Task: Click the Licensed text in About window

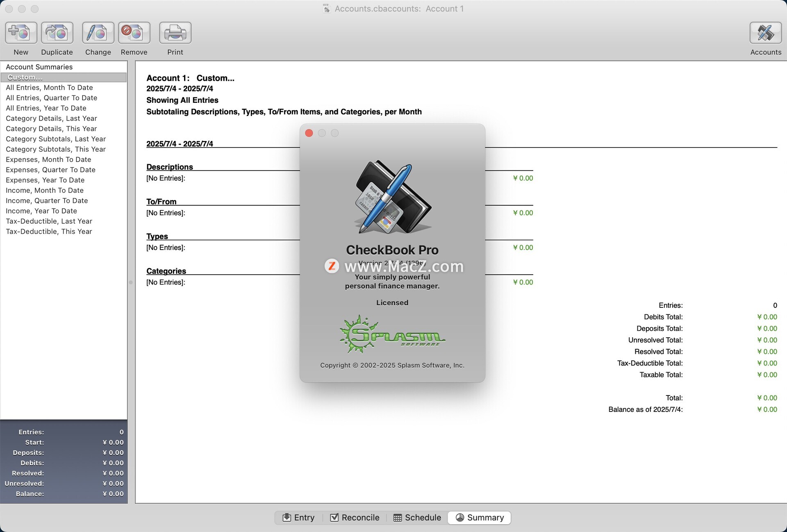Action: click(x=392, y=302)
